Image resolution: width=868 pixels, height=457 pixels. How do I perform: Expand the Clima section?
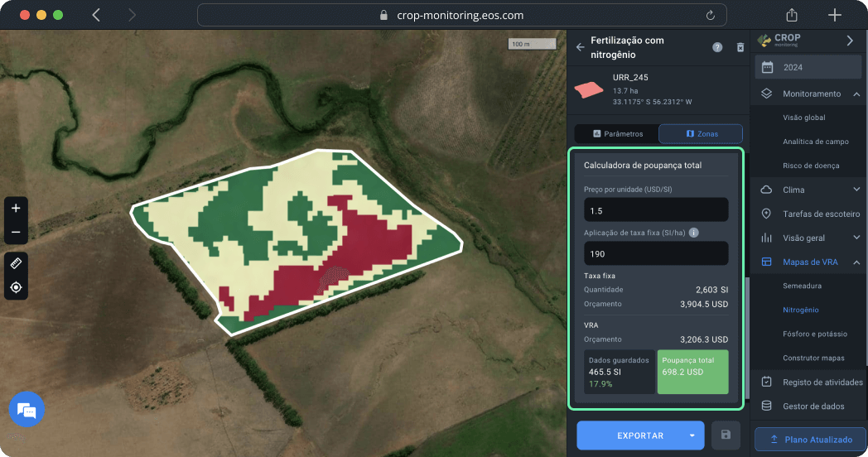point(856,190)
